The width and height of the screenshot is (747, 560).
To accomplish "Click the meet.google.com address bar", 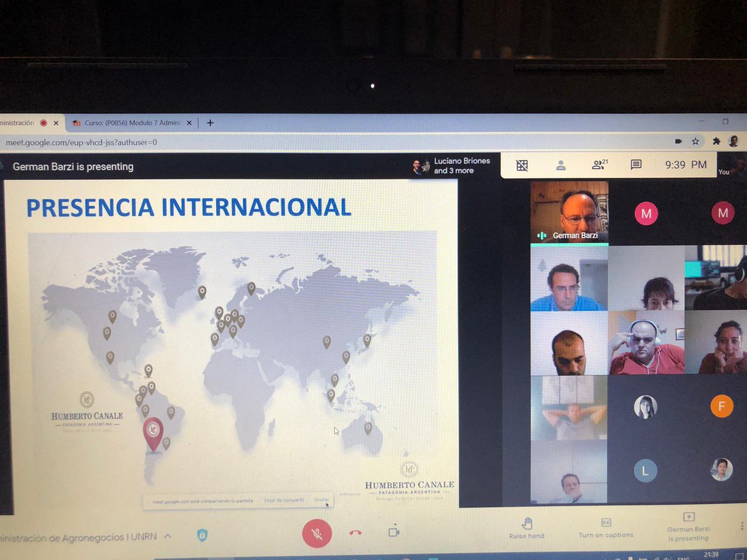I will pyautogui.click(x=336, y=142).
